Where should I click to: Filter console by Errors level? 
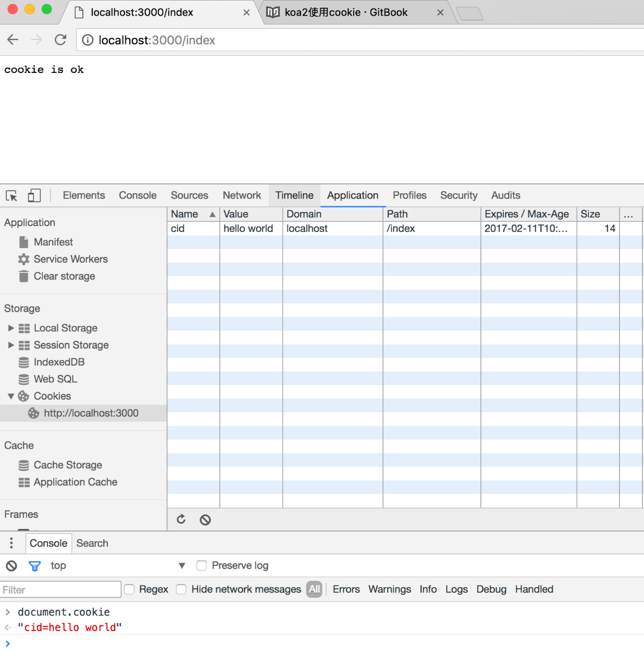coord(346,589)
